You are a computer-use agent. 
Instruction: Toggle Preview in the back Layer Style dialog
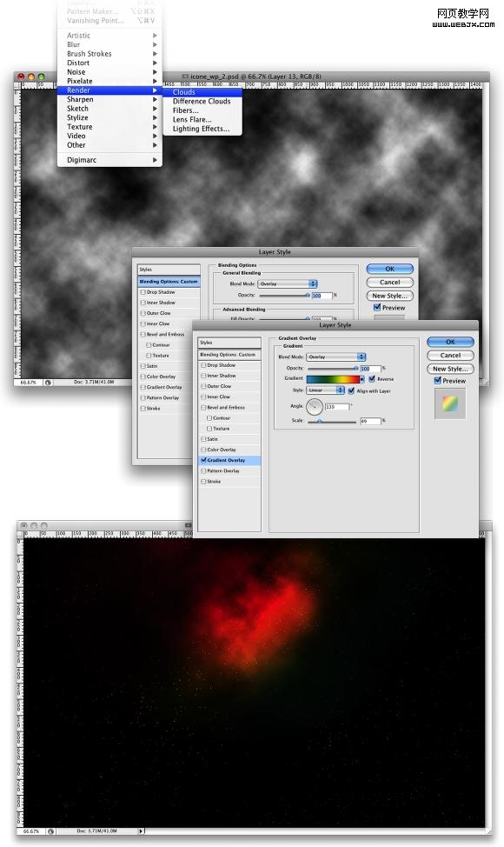click(x=377, y=307)
